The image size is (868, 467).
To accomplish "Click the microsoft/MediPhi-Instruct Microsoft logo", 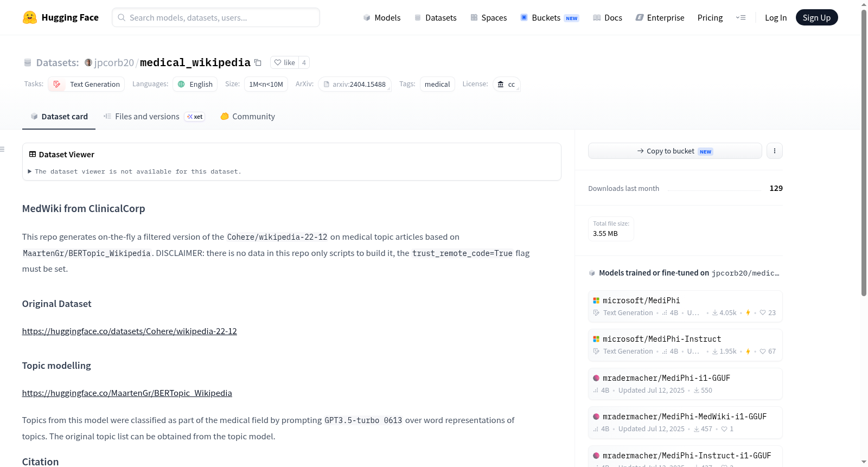I will pyautogui.click(x=596, y=339).
